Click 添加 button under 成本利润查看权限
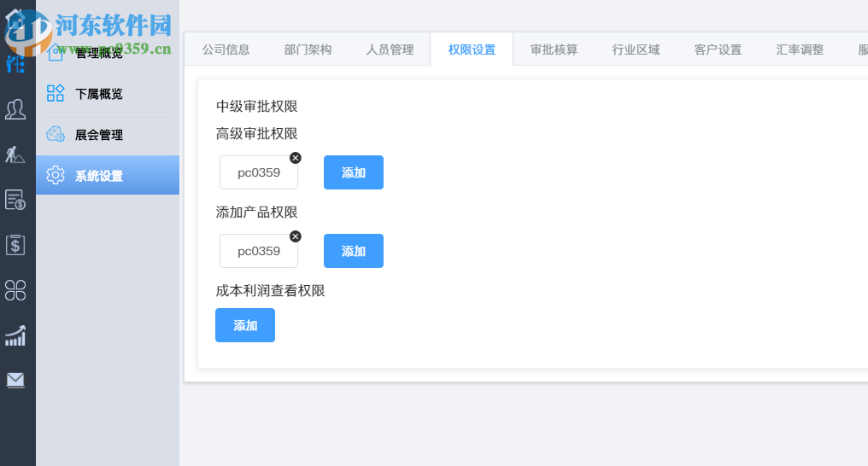This screenshot has width=868, height=466. point(245,325)
